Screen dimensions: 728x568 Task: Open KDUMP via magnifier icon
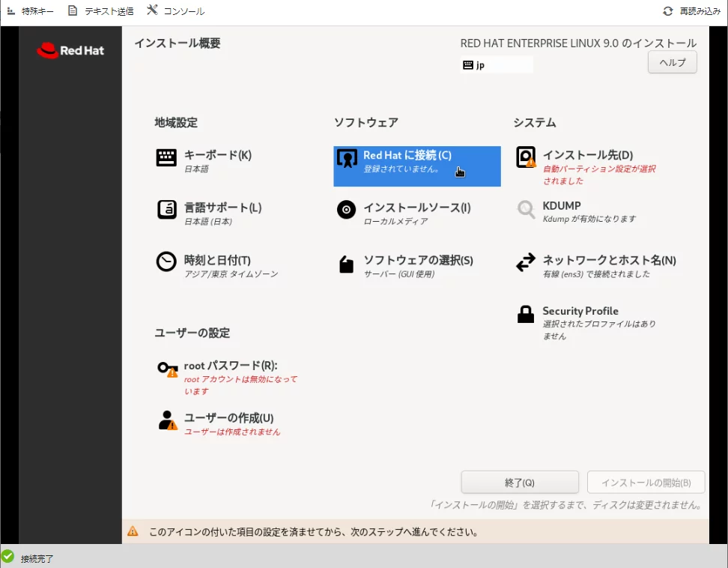(526, 210)
